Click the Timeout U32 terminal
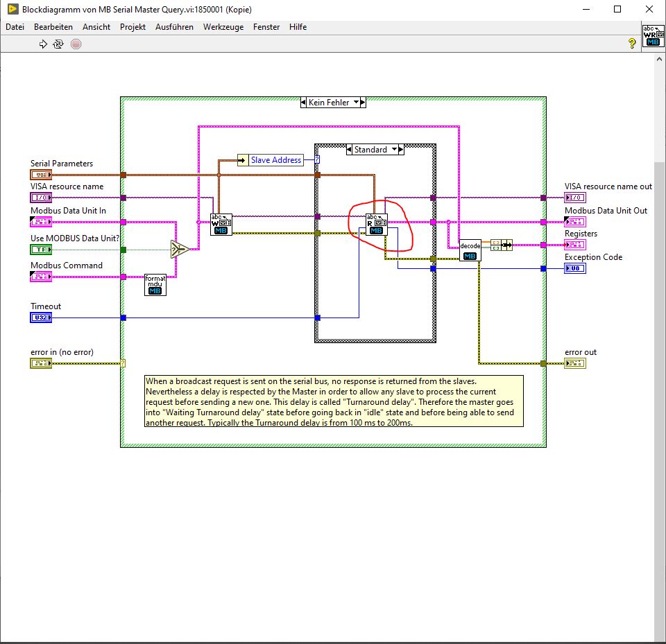The height and width of the screenshot is (644, 666). [x=41, y=317]
